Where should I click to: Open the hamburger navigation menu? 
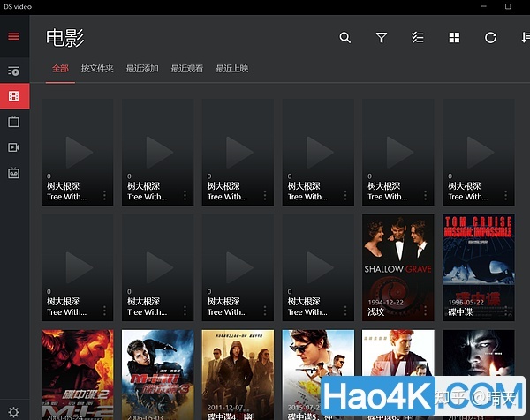coord(13,36)
